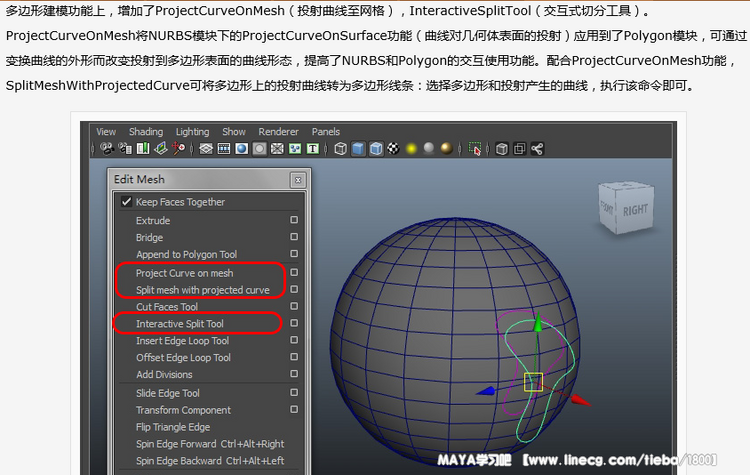Close the Edit Mesh tear-off panel
The width and height of the screenshot is (750, 475).
click(298, 180)
